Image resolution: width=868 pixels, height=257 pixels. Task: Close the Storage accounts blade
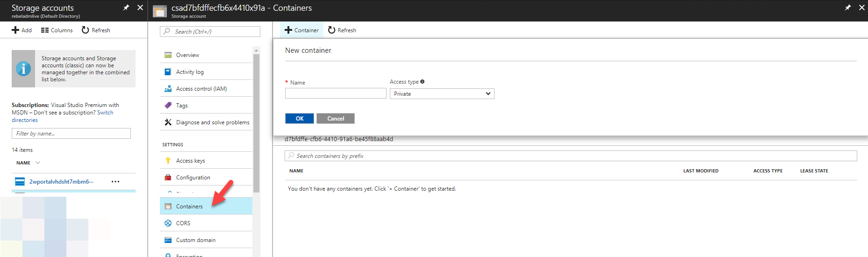140,7
